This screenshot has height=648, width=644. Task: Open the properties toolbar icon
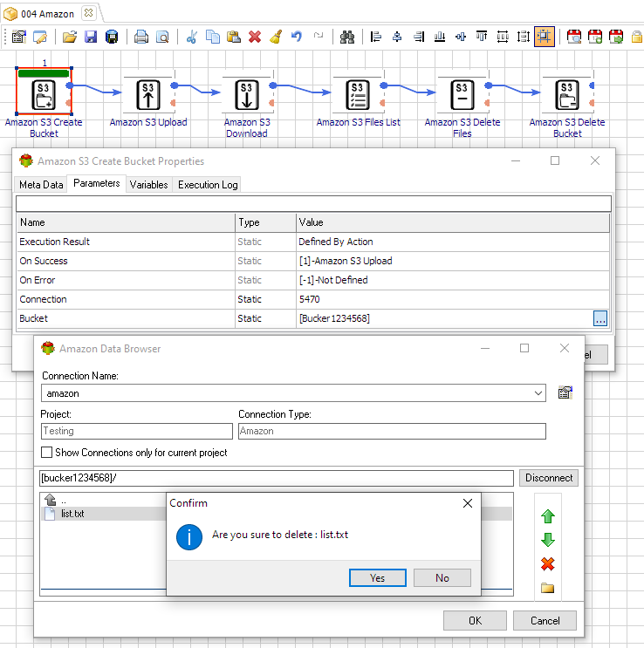click(19, 37)
